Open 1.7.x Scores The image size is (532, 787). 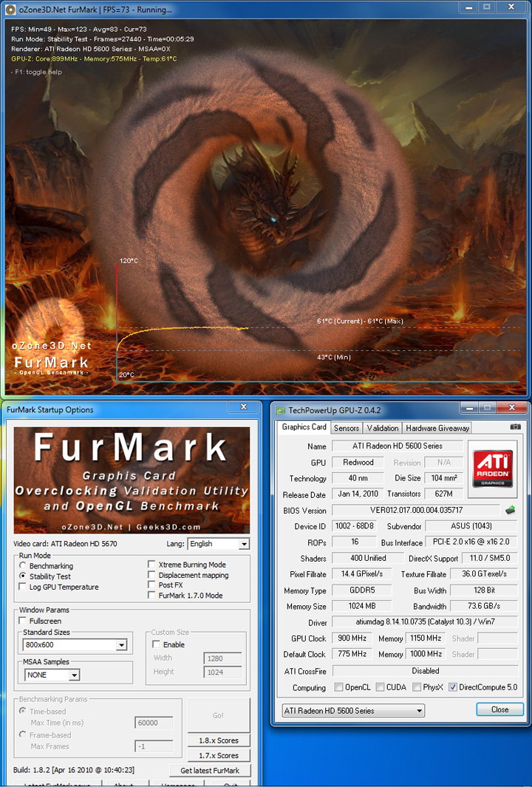click(218, 755)
